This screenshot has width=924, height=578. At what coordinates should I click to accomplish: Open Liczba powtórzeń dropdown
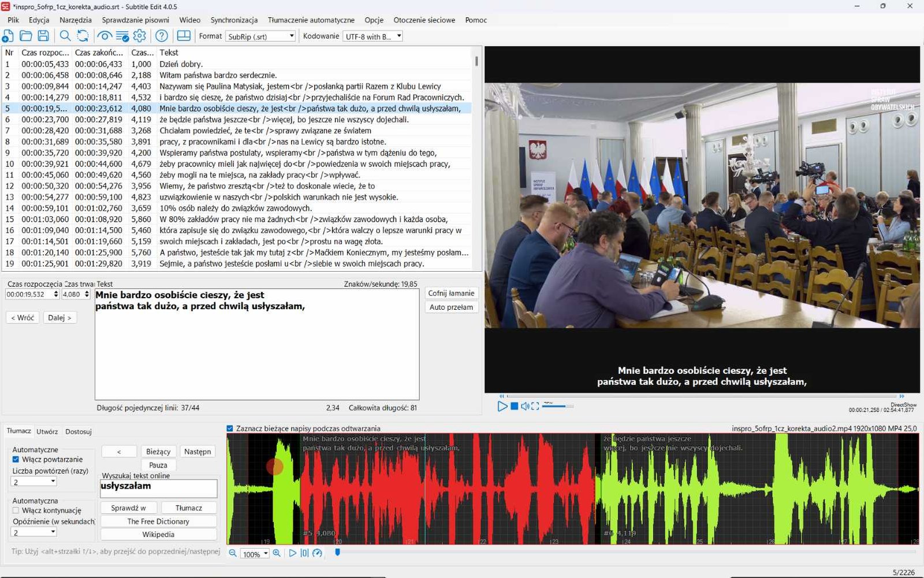pos(34,481)
